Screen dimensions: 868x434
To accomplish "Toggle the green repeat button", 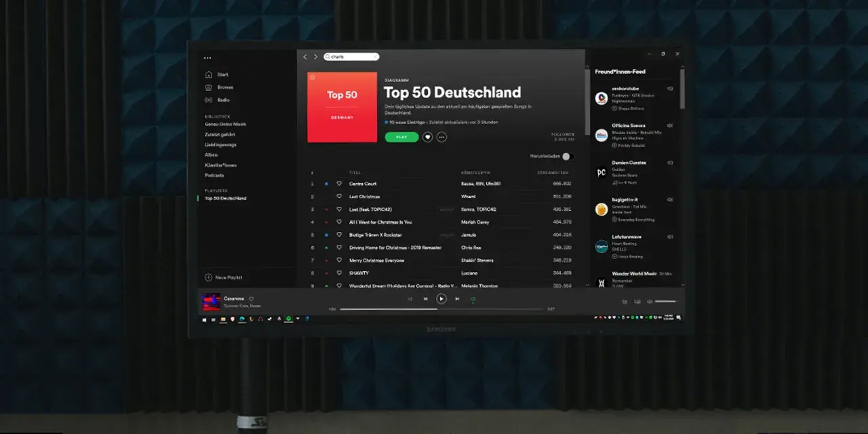I will click(x=473, y=298).
